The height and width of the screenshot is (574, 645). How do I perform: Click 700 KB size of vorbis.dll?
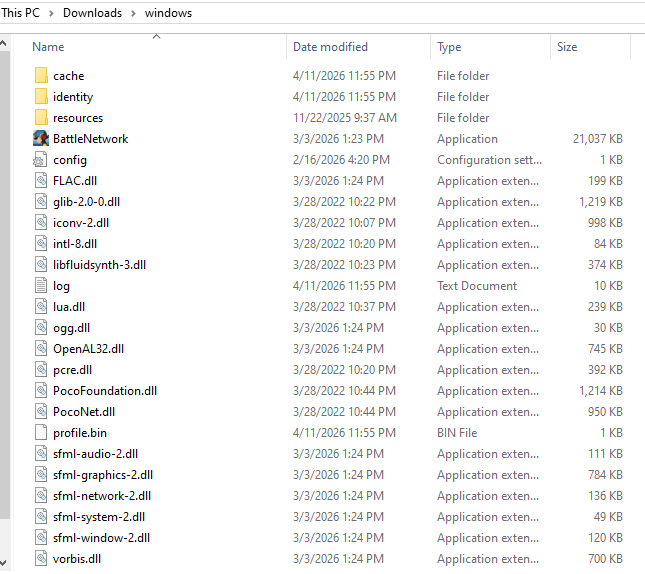[605, 558]
